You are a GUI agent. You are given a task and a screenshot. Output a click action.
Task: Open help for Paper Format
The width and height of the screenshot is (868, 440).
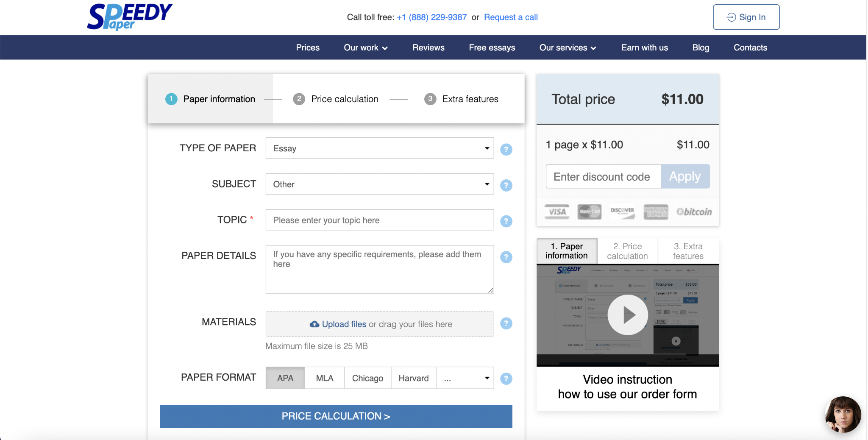pyautogui.click(x=506, y=379)
